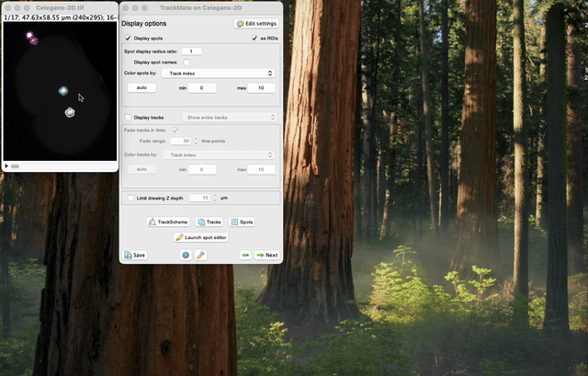Adjust the Z depth stepper arrows

pos(215,198)
